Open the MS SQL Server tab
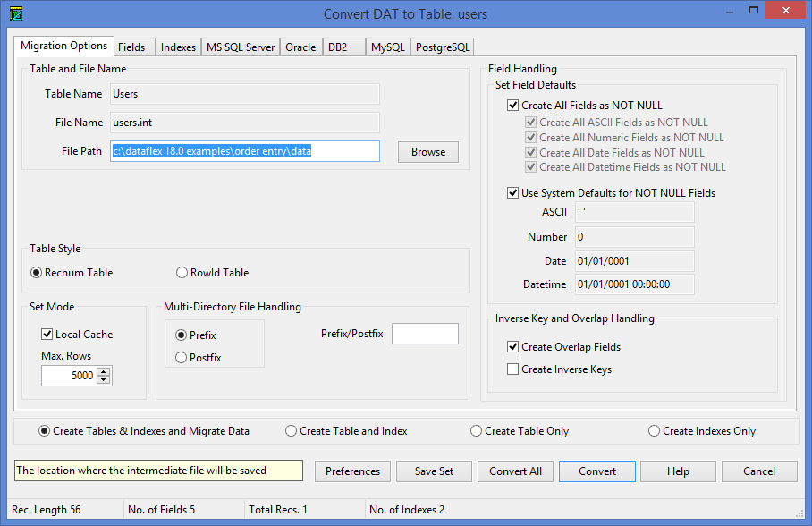 [x=241, y=47]
